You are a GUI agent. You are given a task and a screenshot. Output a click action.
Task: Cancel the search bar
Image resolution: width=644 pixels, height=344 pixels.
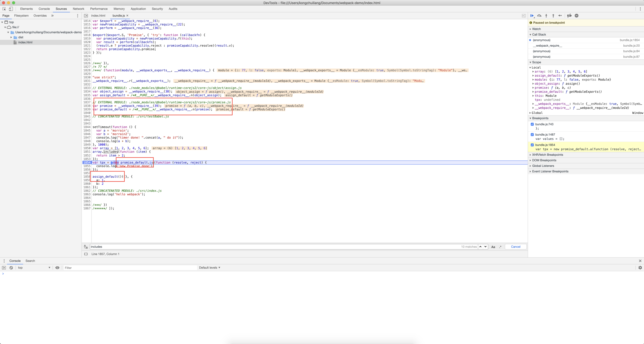(x=515, y=247)
